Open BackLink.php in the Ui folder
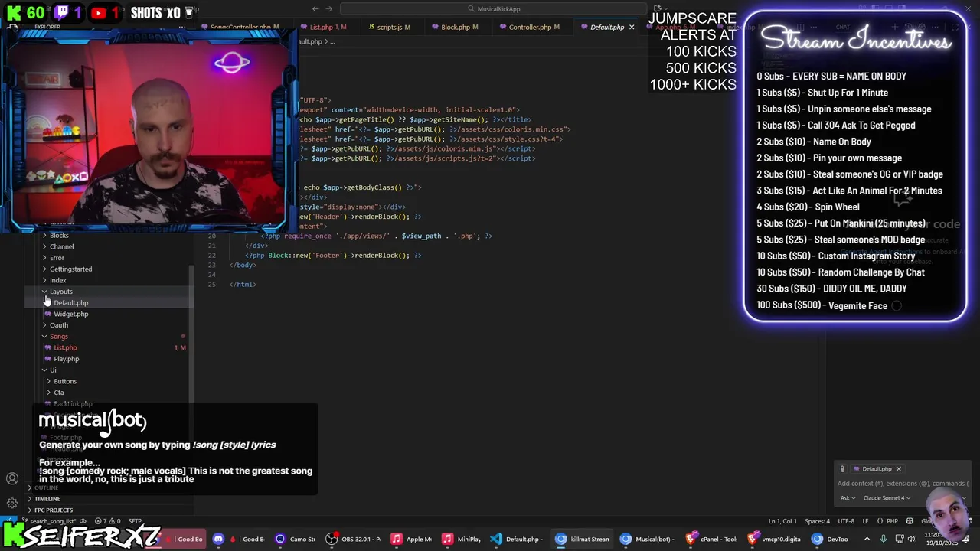 (73, 403)
